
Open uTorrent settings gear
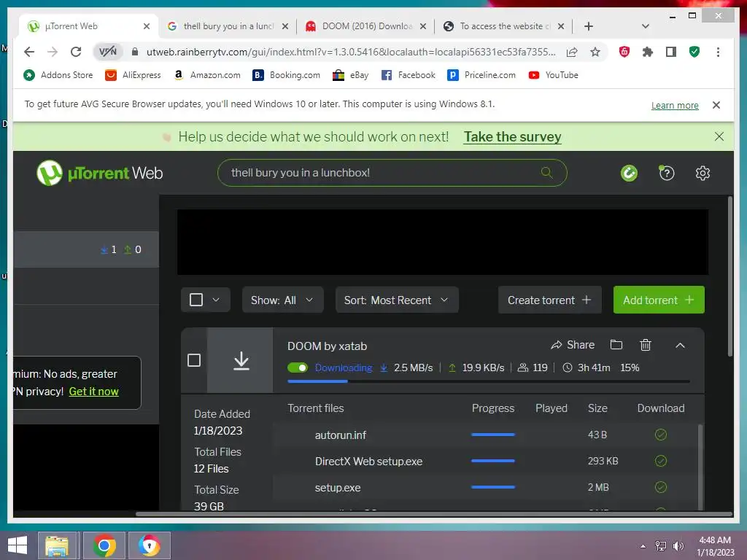(703, 173)
